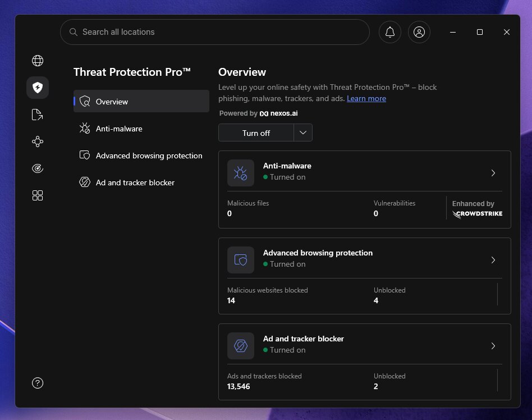The width and height of the screenshot is (532, 420).
Task: Click the Anti-malware card title
Action: point(287,166)
